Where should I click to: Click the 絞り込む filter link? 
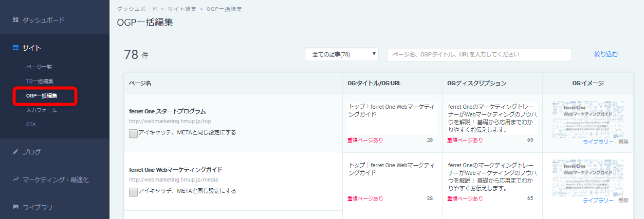(606, 54)
